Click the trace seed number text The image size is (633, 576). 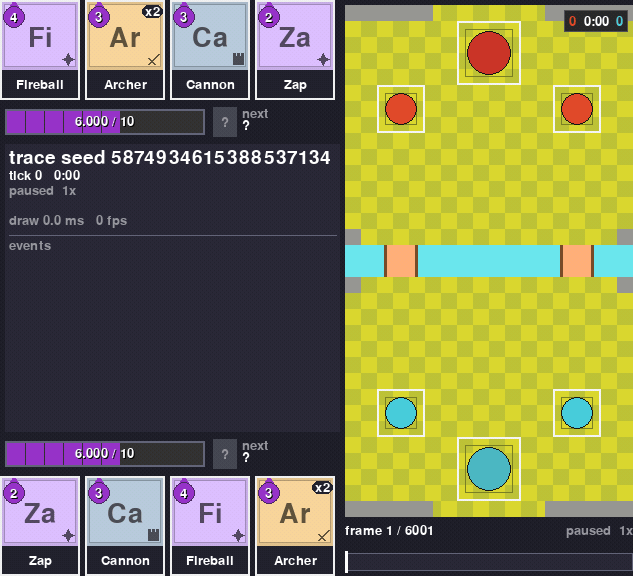(x=221, y=157)
